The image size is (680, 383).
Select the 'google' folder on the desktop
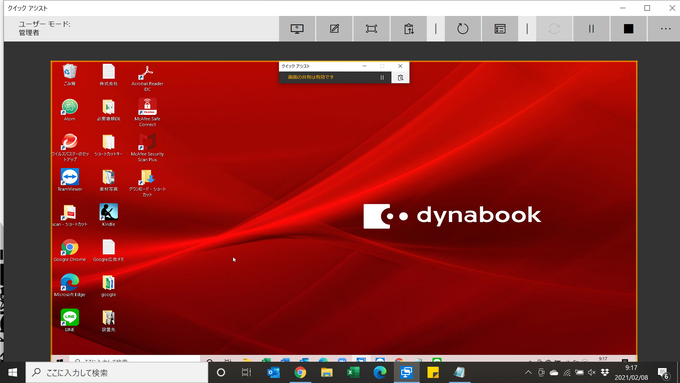pyautogui.click(x=108, y=285)
